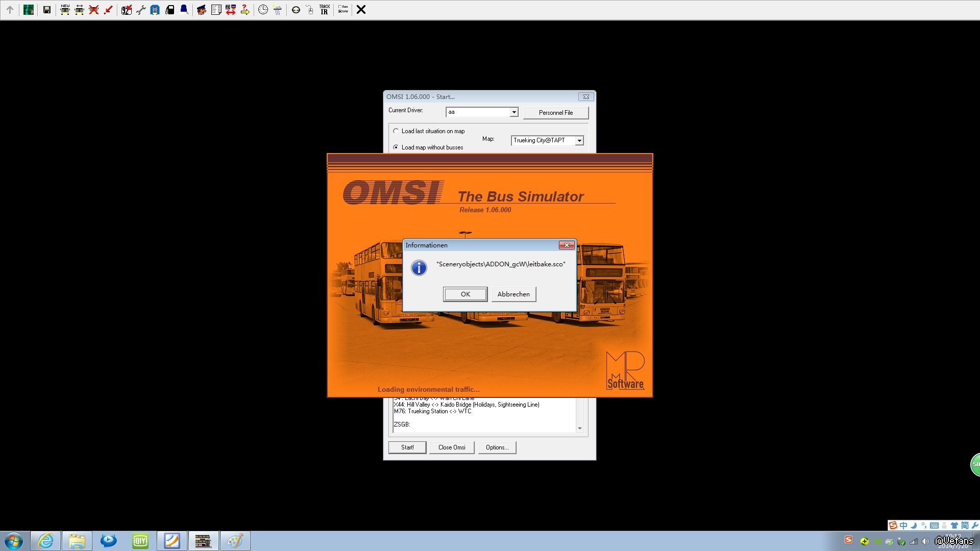Select Load map without busses option
This screenshot has height=551, width=980.
[396, 147]
